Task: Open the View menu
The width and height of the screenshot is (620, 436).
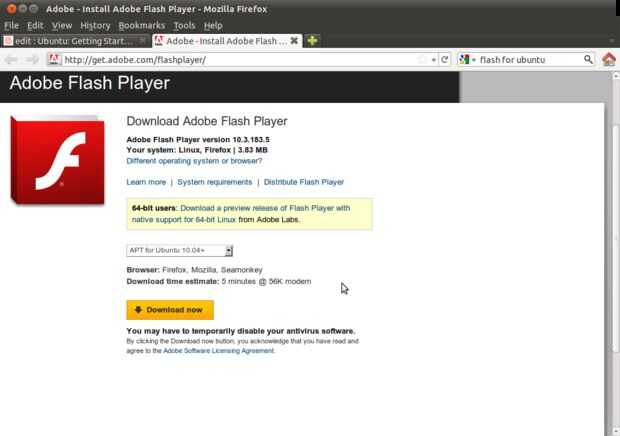Action: point(62,26)
